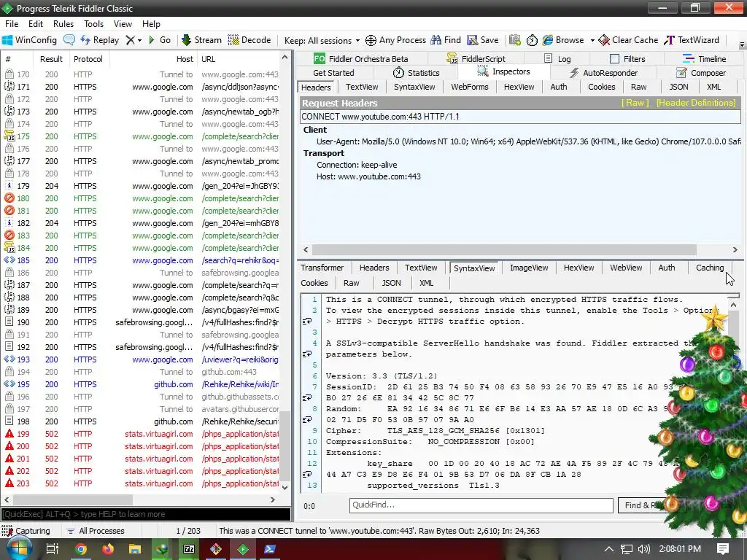Open the Filters tab
Image resolution: width=747 pixels, height=560 pixels.
pyautogui.click(x=627, y=59)
